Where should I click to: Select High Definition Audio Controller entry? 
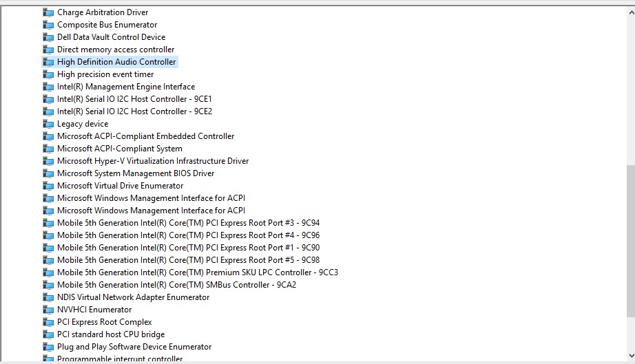coord(116,62)
